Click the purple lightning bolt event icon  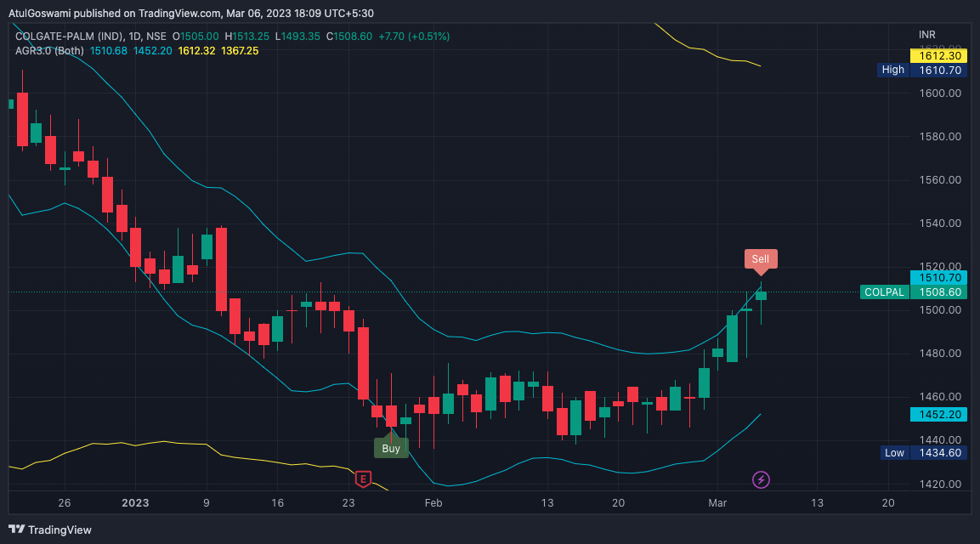[x=761, y=479]
